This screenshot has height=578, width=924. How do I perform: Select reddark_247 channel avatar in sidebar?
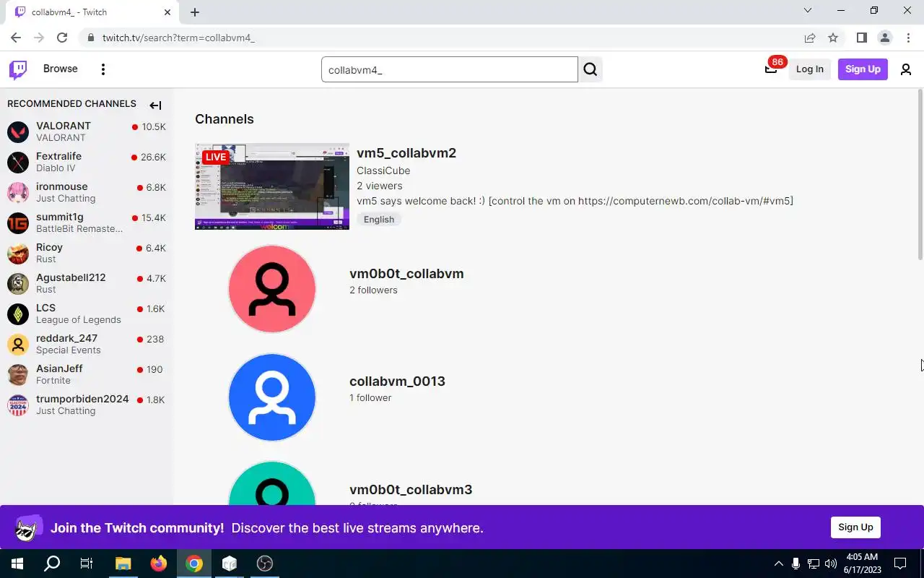pos(18,344)
